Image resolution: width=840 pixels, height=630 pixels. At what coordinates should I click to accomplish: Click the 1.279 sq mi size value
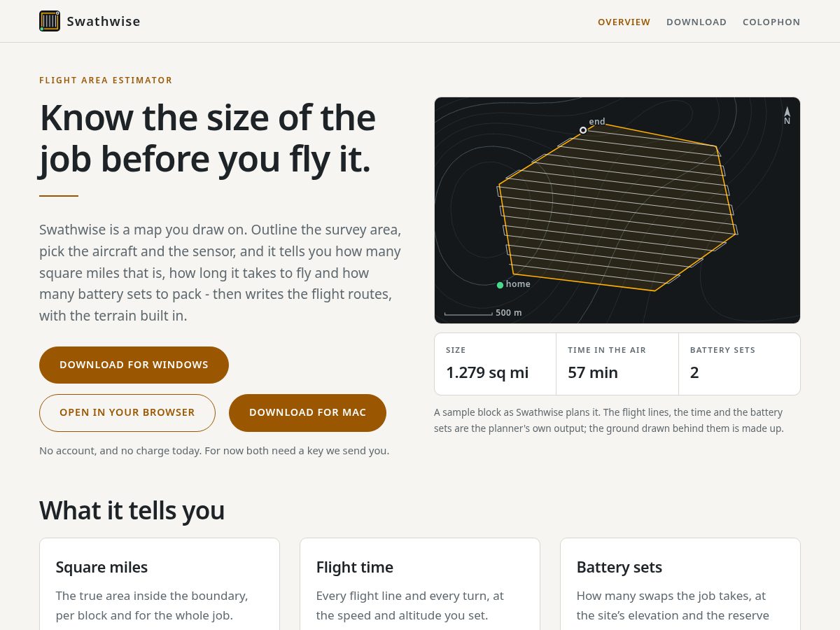tap(487, 372)
